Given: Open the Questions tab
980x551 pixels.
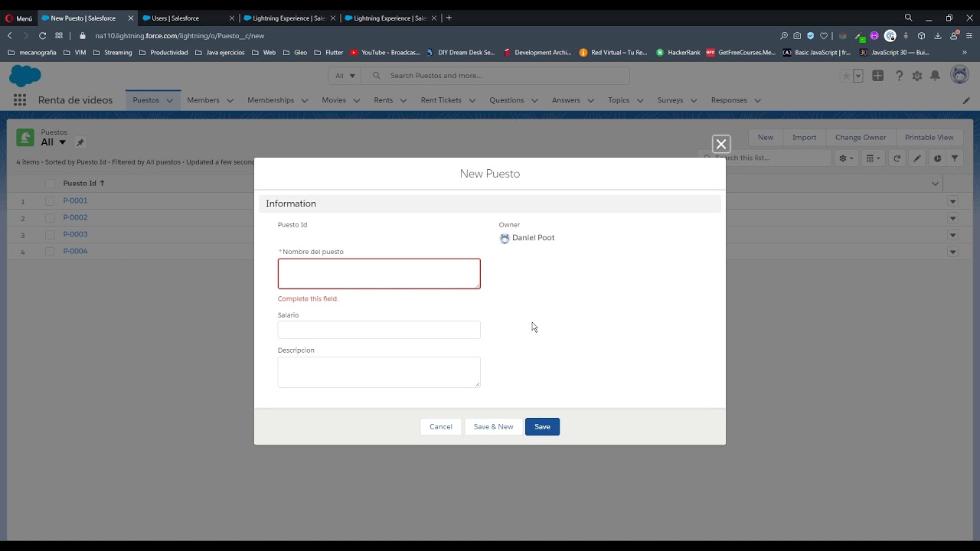Looking at the screenshot, I should (507, 100).
